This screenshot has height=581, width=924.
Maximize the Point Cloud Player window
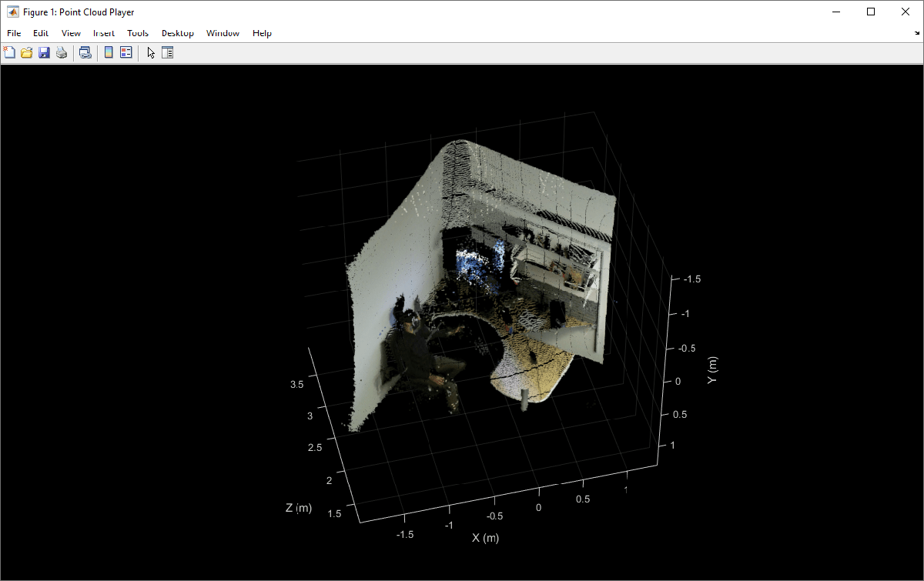point(870,12)
